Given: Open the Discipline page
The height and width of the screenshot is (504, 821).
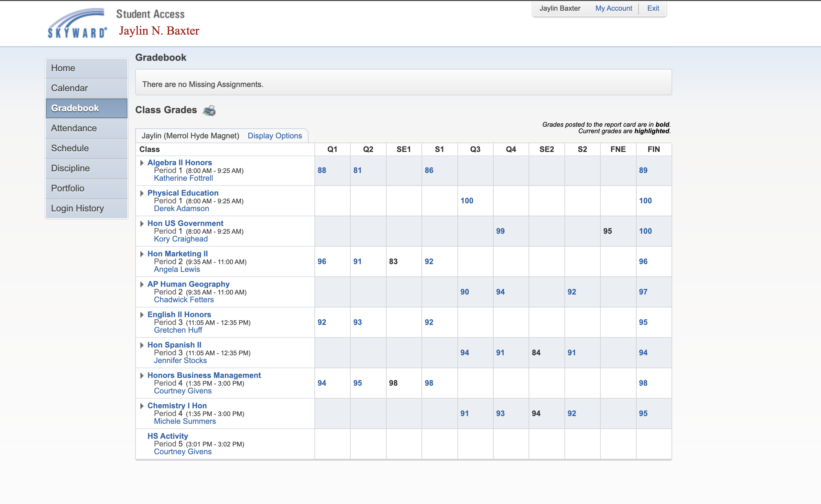Looking at the screenshot, I should click(87, 168).
